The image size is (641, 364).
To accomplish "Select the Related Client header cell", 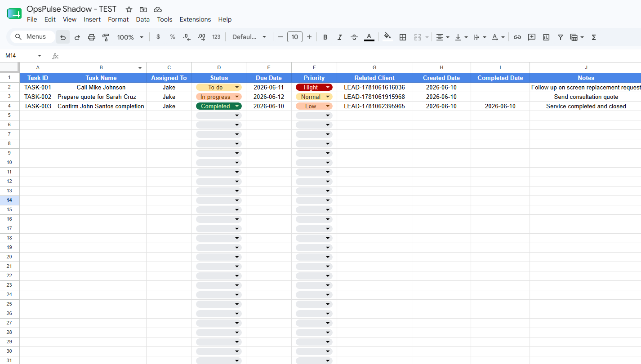I will [x=374, y=78].
